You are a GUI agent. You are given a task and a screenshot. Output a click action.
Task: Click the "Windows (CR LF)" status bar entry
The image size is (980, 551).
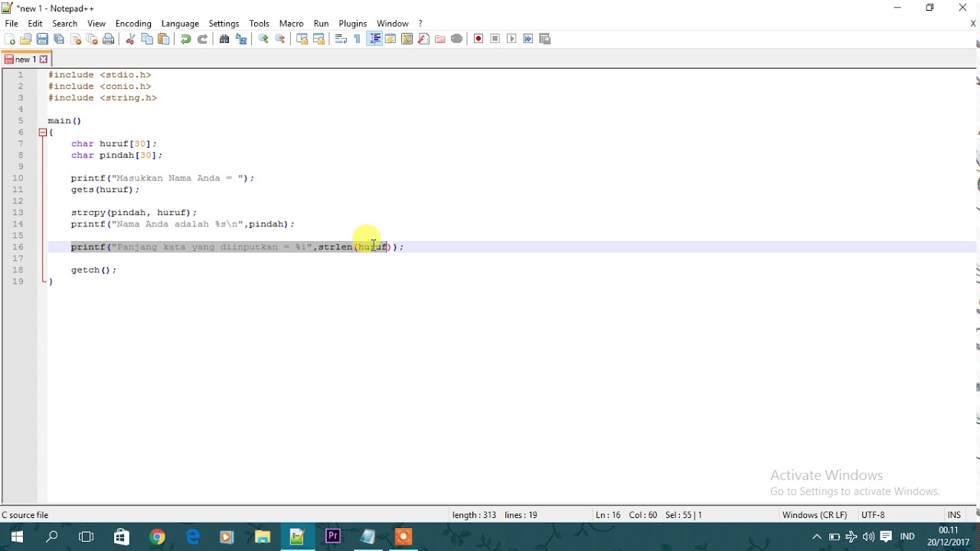pyautogui.click(x=815, y=515)
